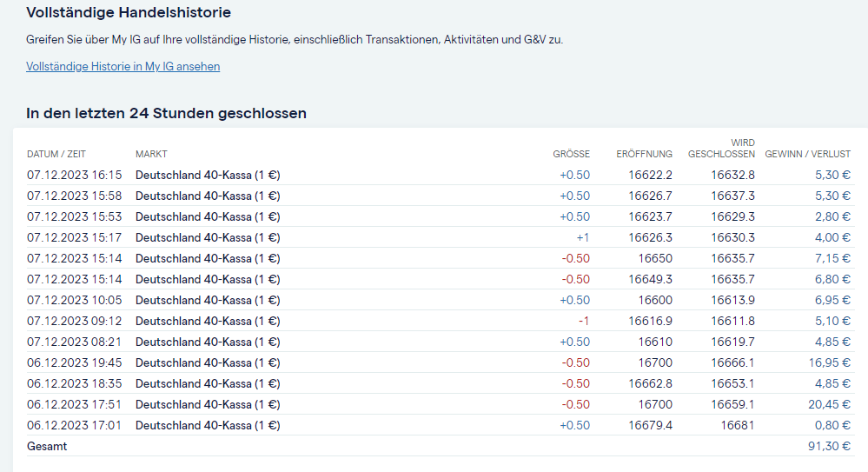Select the 06.12.2023 18:35 trade date
Screen dimensions: 868x472
74,383
